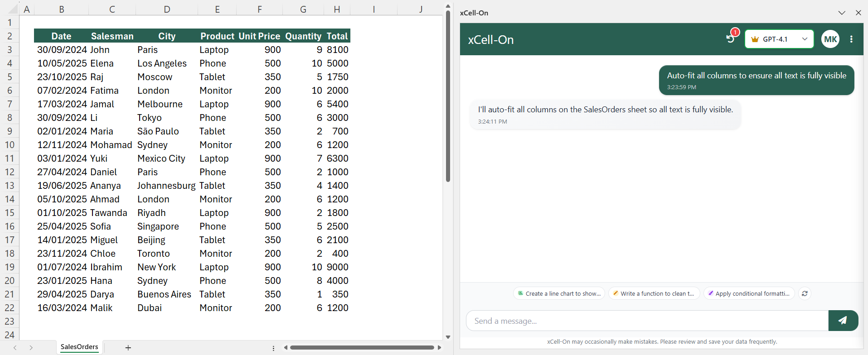
Task: Select the SalesOrders sheet tab
Action: [x=79, y=347]
